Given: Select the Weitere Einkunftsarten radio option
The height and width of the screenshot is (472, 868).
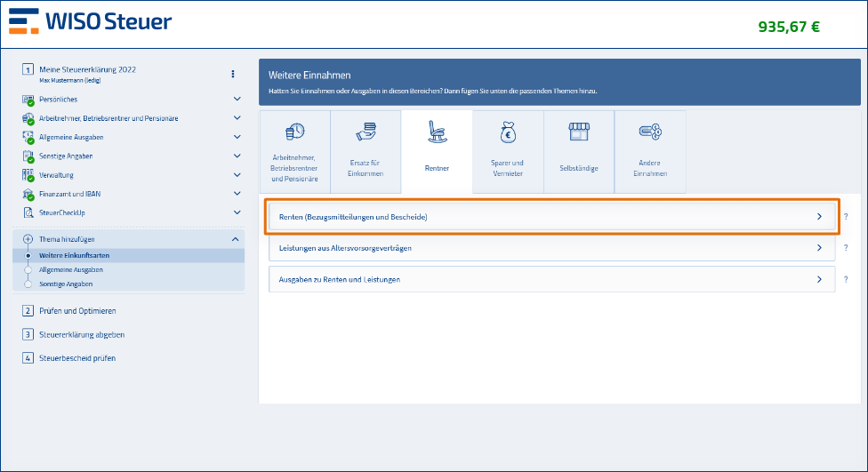Looking at the screenshot, I should (28, 255).
